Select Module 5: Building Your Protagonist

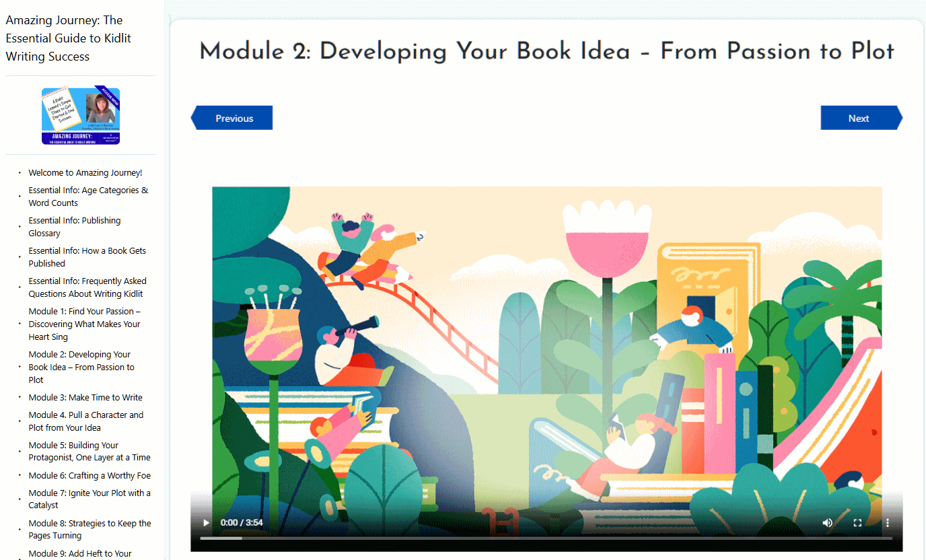[x=90, y=451]
